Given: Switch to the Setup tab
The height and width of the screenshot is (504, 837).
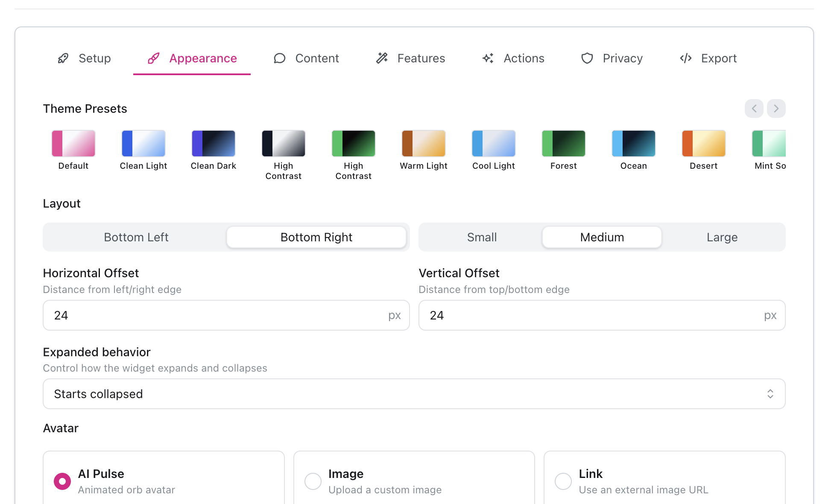Looking at the screenshot, I should pos(85,58).
